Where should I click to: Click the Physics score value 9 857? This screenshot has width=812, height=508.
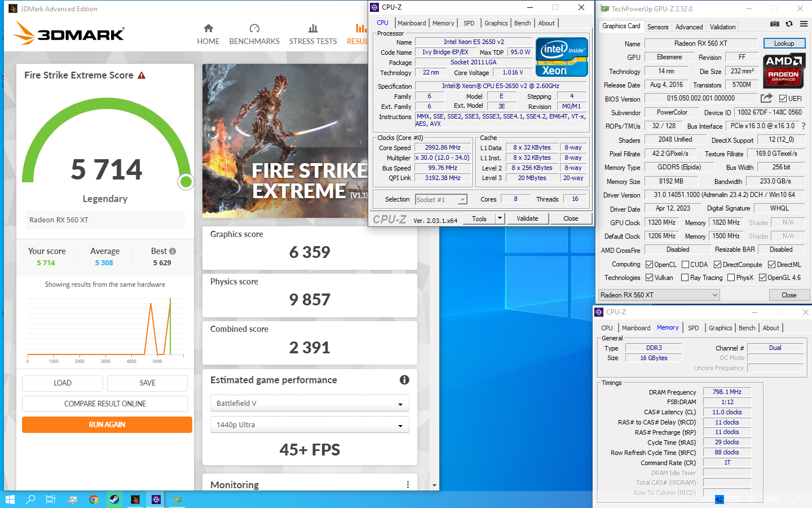[310, 300]
